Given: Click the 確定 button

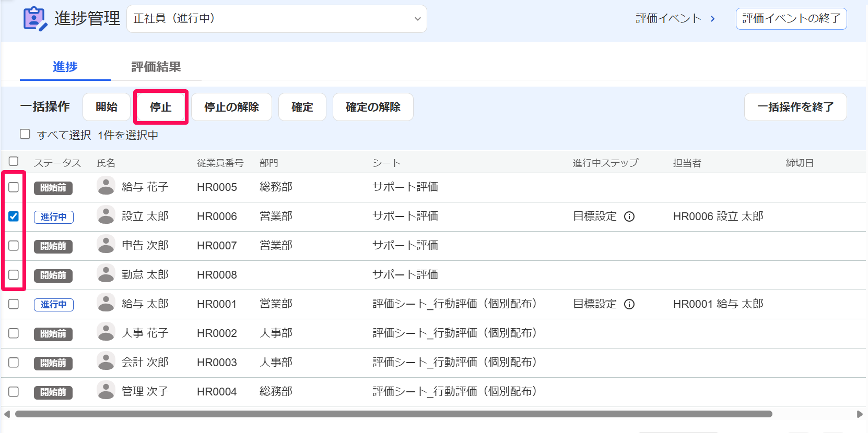Looking at the screenshot, I should click(x=302, y=107).
